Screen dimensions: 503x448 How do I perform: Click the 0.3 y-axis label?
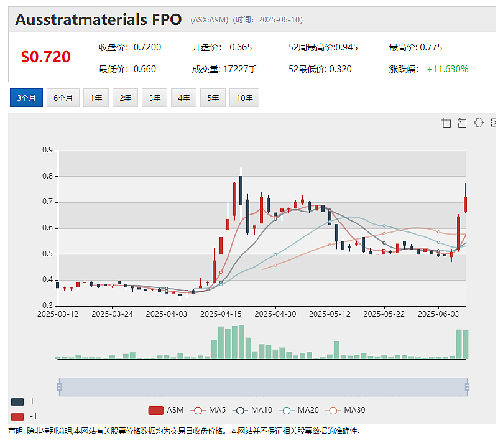coord(47,306)
